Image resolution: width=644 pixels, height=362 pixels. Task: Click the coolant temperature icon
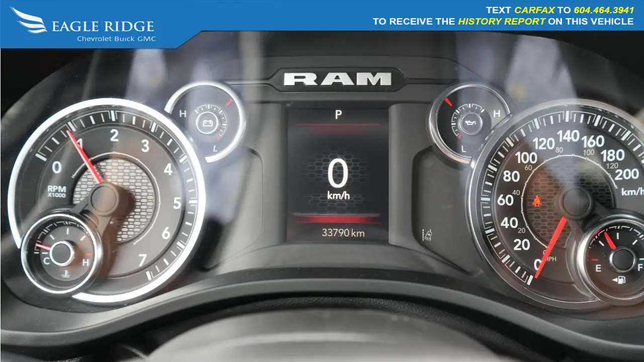(x=66, y=274)
